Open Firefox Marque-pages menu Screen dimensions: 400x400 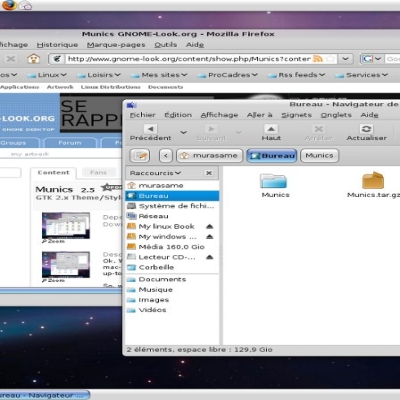coord(116,45)
